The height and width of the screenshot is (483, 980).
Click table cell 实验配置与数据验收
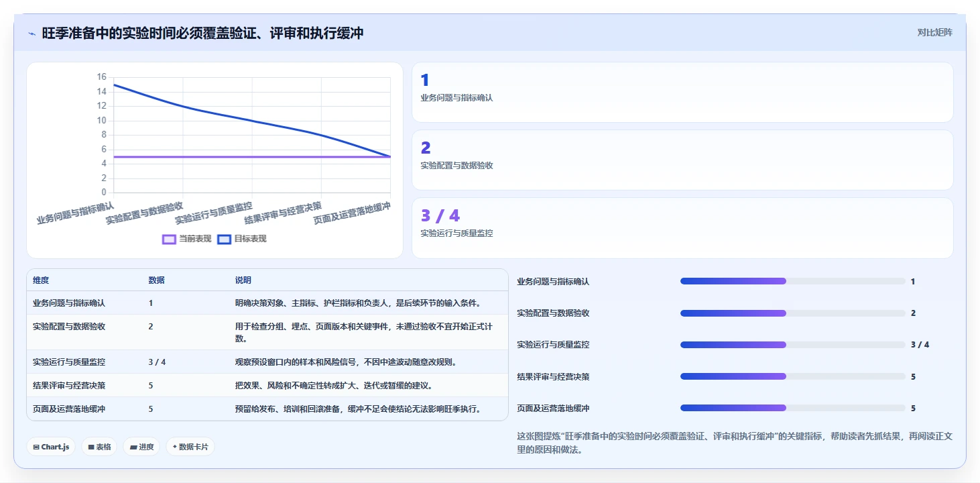(69, 327)
